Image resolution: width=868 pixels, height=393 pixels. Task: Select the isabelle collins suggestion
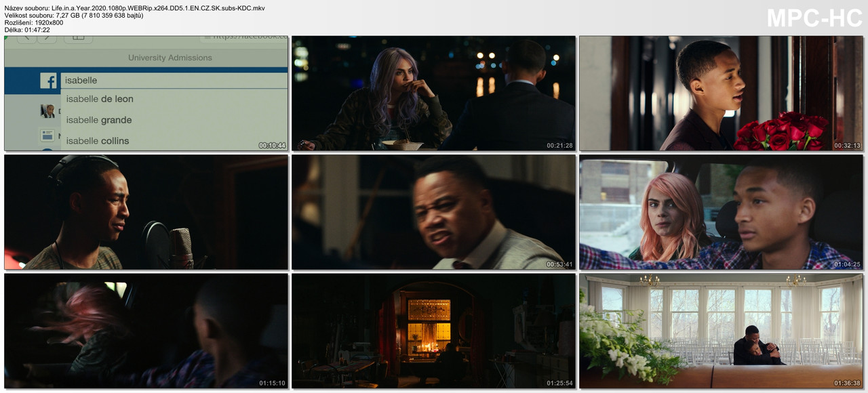click(98, 141)
